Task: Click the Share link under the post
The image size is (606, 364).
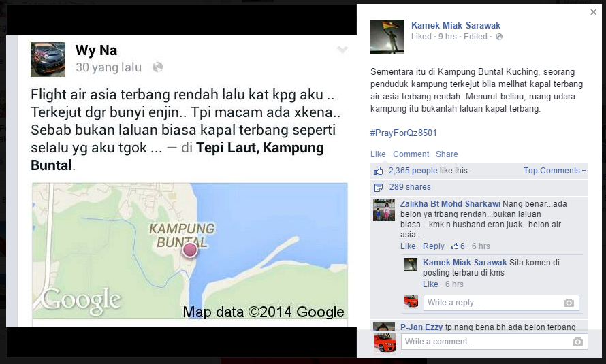Action: point(447,154)
